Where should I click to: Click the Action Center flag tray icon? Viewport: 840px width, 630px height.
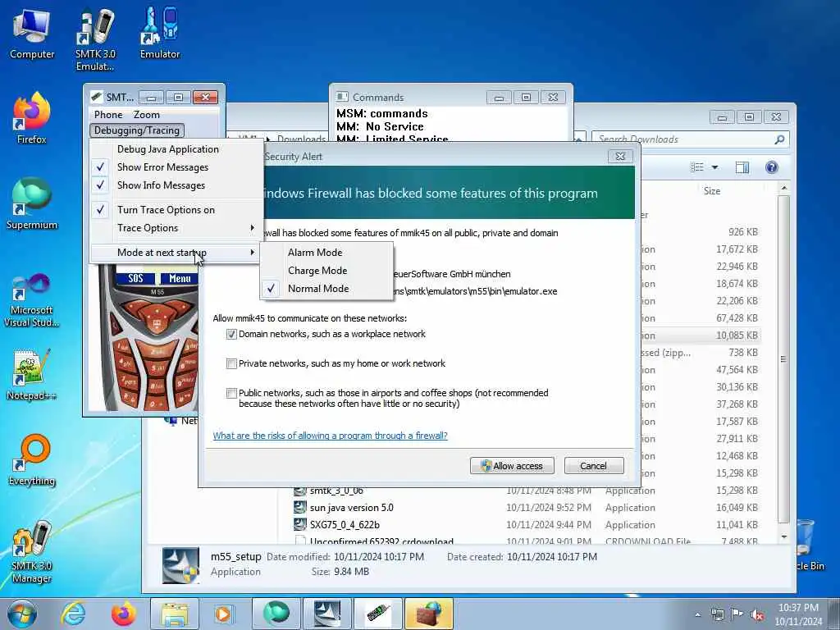point(737,614)
